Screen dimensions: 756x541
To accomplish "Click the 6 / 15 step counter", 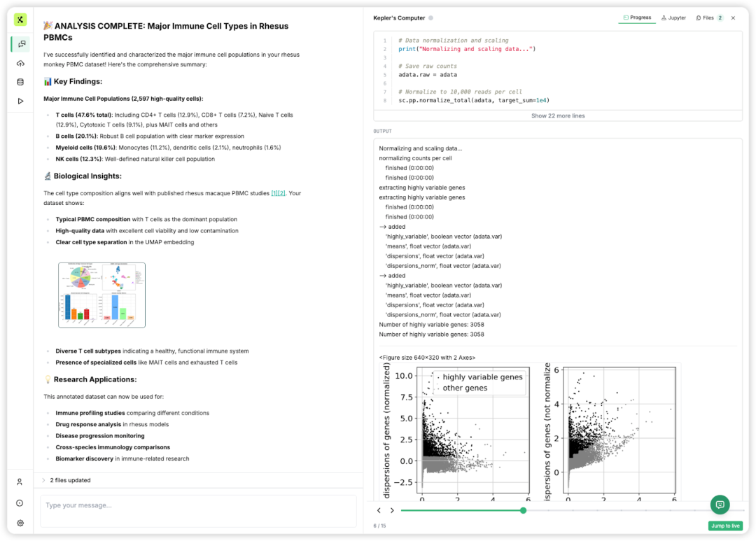I will click(379, 526).
